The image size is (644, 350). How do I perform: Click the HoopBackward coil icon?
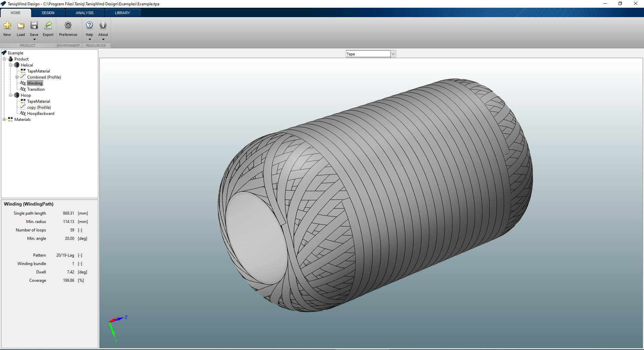23,113
